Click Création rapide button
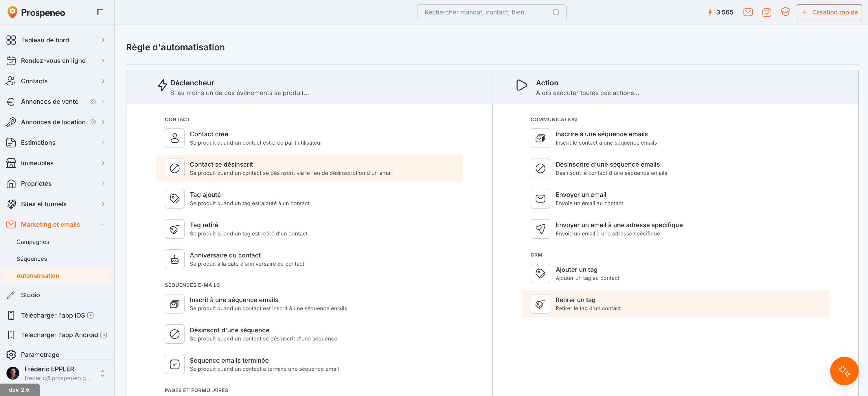Screen dimensions: 868x396 (829, 12)
